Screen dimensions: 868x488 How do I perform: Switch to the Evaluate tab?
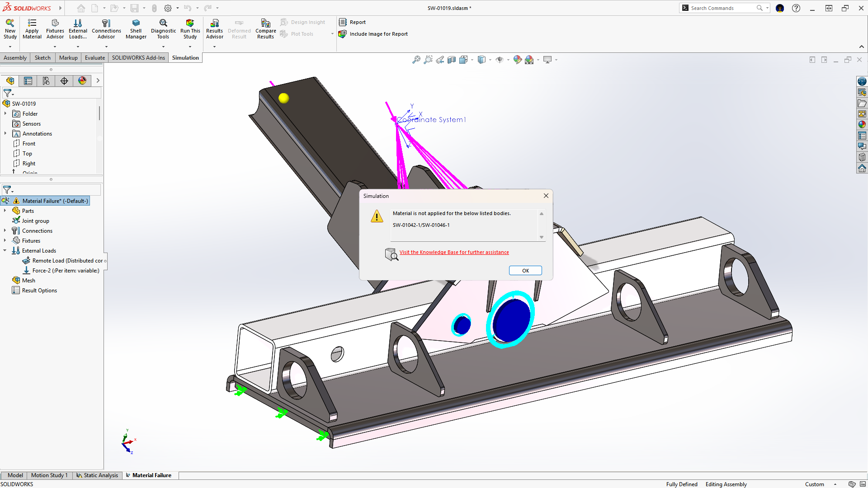[94, 58]
